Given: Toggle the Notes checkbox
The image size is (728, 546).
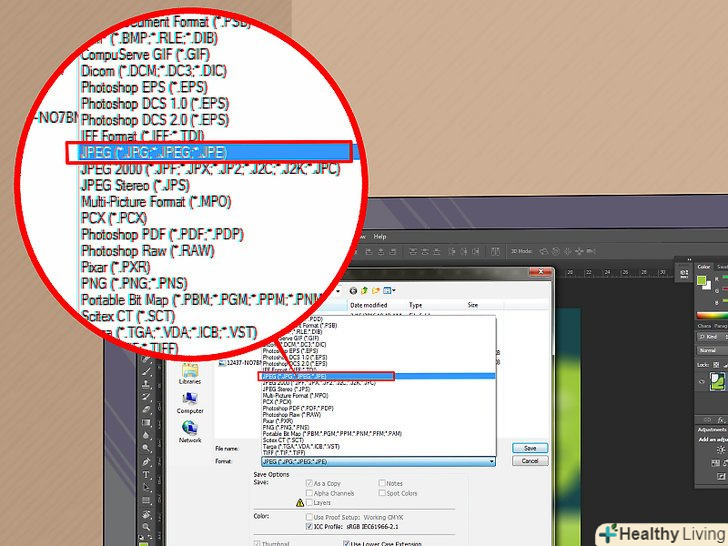Looking at the screenshot, I should pos(382,483).
